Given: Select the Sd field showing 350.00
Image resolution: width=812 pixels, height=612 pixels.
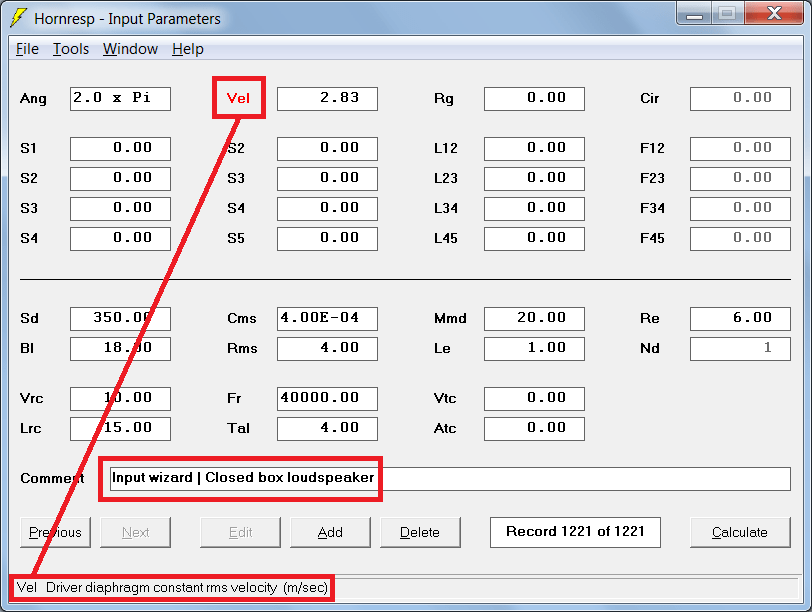Looking at the screenshot, I should tap(120, 319).
